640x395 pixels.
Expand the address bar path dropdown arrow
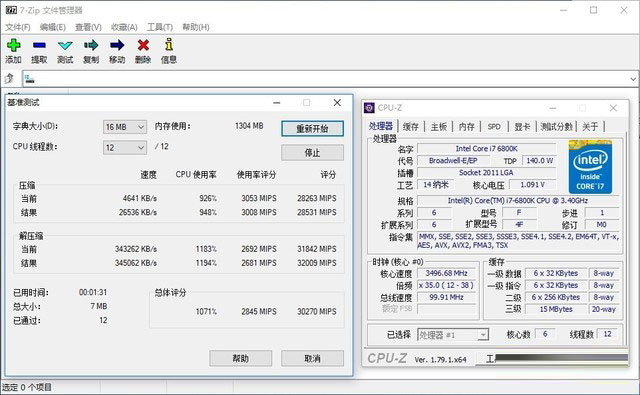click(633, 79)
